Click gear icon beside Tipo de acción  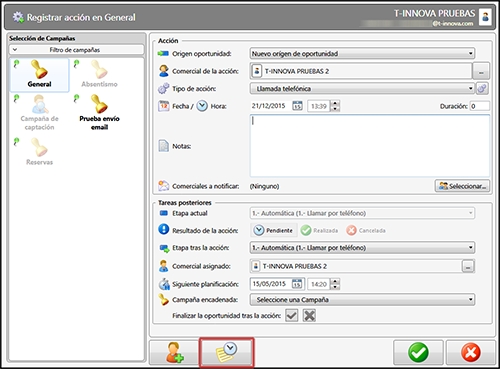[482, 89]
